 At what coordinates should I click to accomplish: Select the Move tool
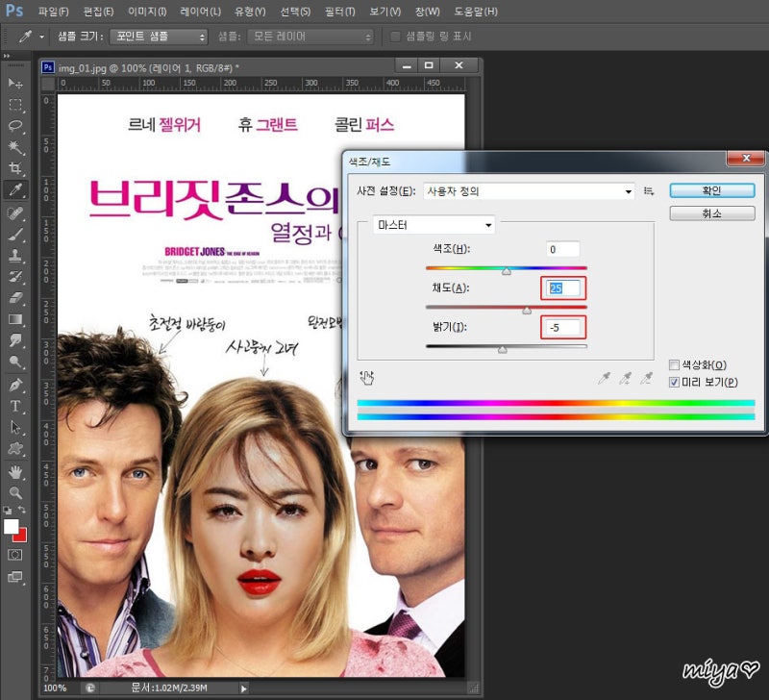pyautogui.click(x=15, y=84)
